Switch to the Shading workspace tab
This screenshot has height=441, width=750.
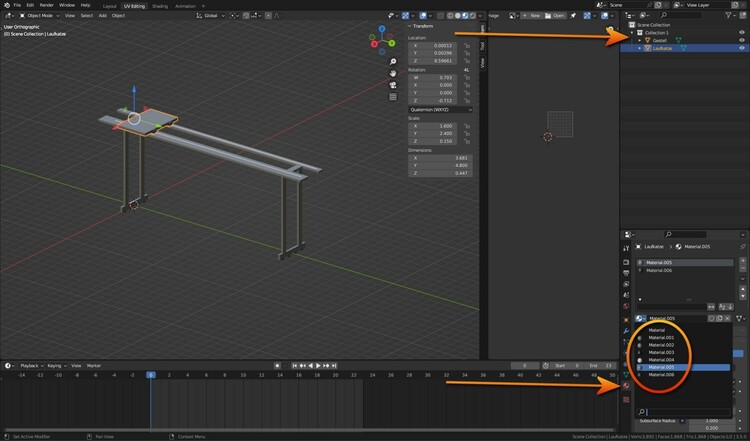[160, 5]
